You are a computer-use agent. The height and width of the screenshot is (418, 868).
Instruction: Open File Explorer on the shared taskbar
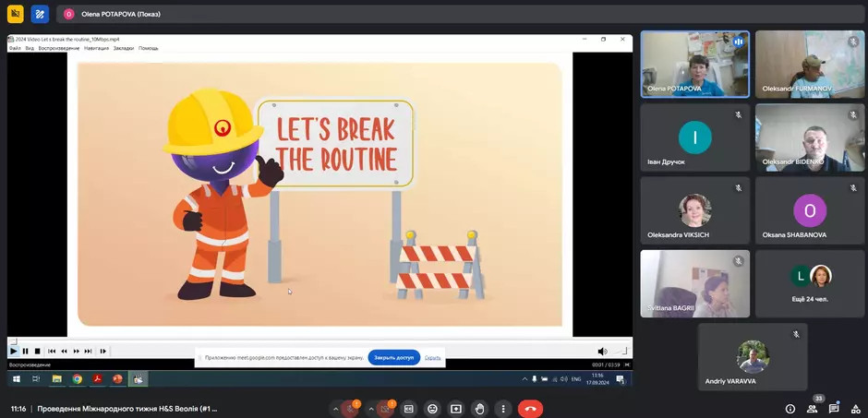pos(56,378)
